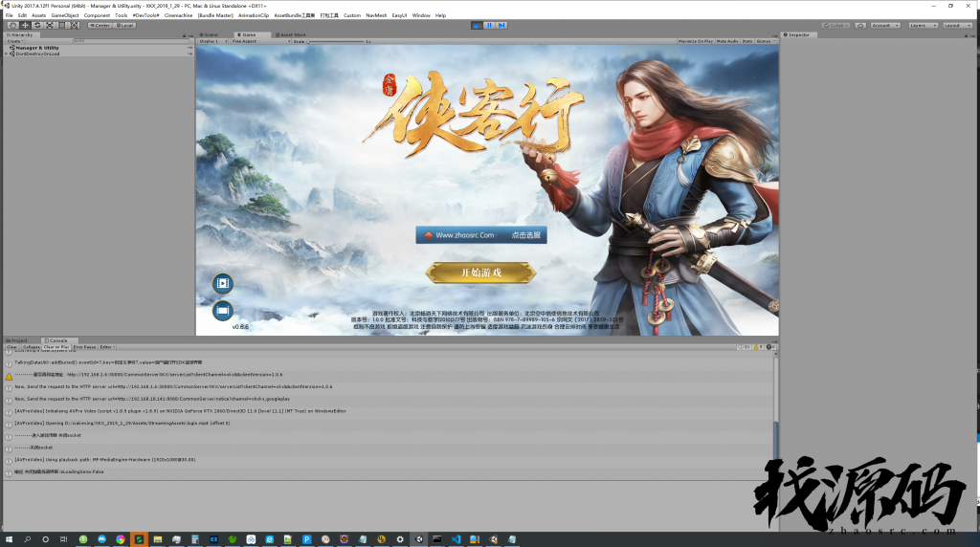Pause the running game
980x547 pixels.
pos(489,25)
